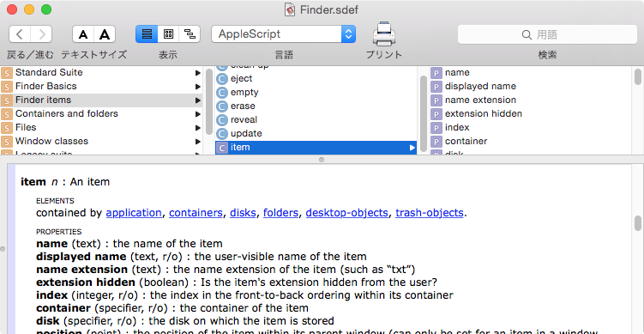
Task: Go back with the left arrow button
Action: 20,34
